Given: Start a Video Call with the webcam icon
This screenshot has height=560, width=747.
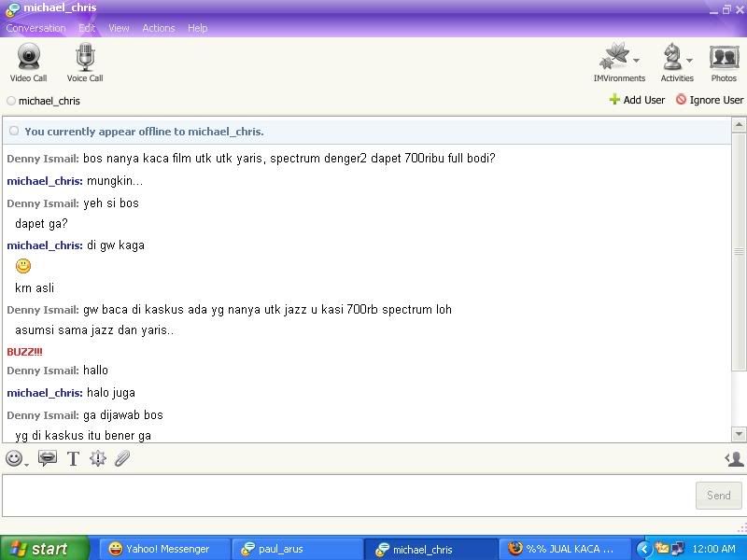Looking at the screenshot, I should click(29, 63).
